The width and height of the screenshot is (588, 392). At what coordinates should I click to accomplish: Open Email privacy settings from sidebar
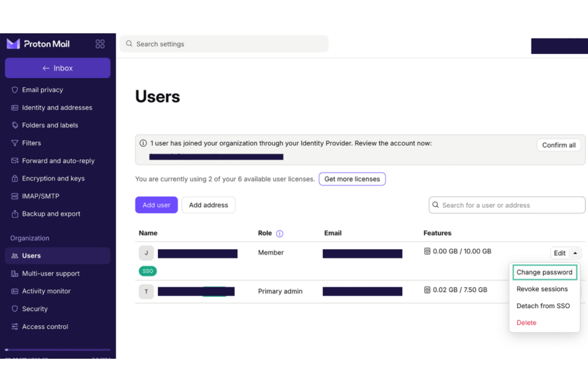[43, 90]
